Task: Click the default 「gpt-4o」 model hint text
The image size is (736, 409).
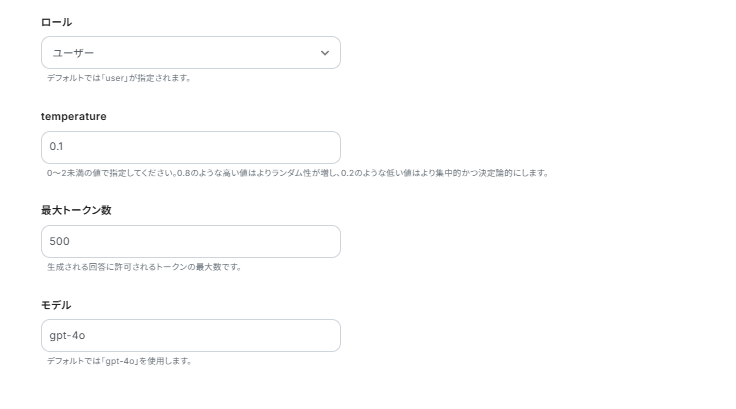Action: tap(119, 361)
